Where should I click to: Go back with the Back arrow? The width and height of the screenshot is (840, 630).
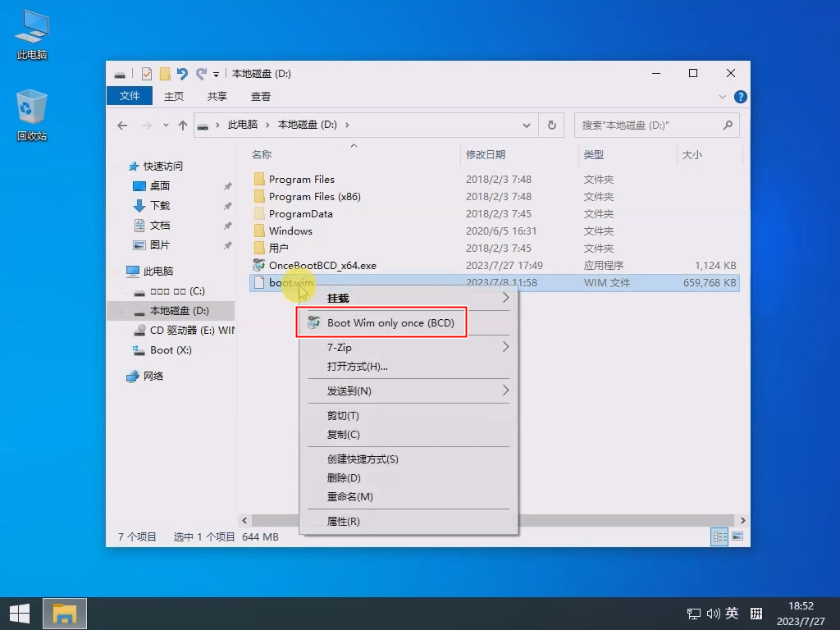(x=123, y=126)
